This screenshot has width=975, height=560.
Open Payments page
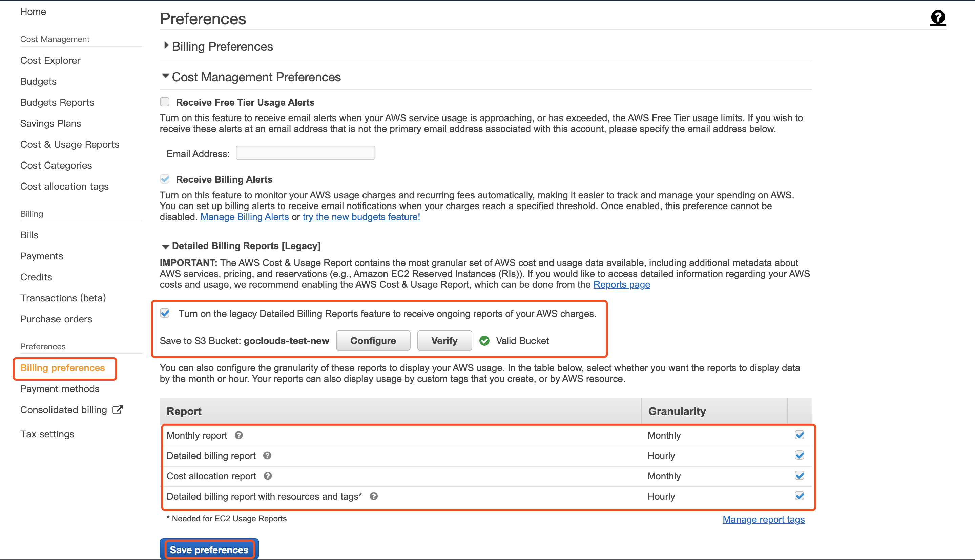pos(42,256)
